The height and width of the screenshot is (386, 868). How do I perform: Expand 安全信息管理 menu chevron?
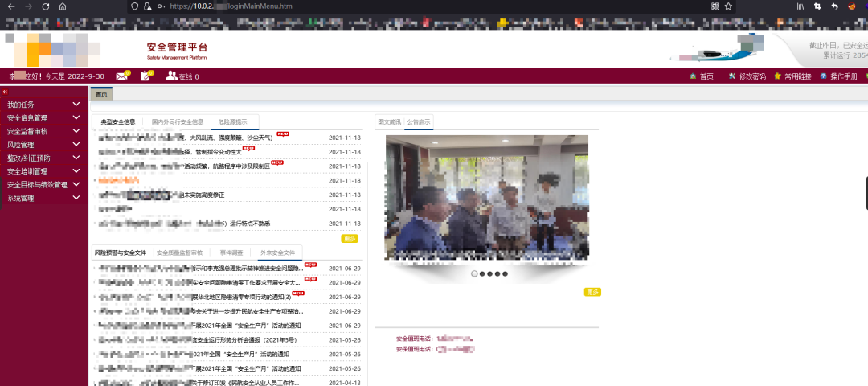(x=76, y=118)
